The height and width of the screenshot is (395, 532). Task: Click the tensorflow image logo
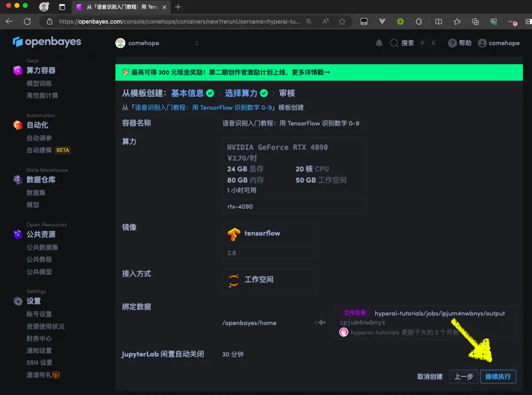tap(234, 234)
